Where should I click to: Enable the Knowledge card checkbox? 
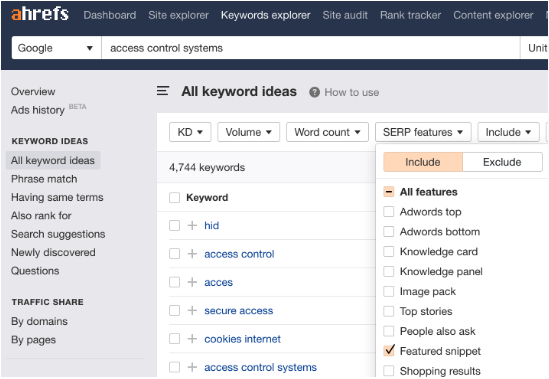pyautogui.click(x=389, y=251)
